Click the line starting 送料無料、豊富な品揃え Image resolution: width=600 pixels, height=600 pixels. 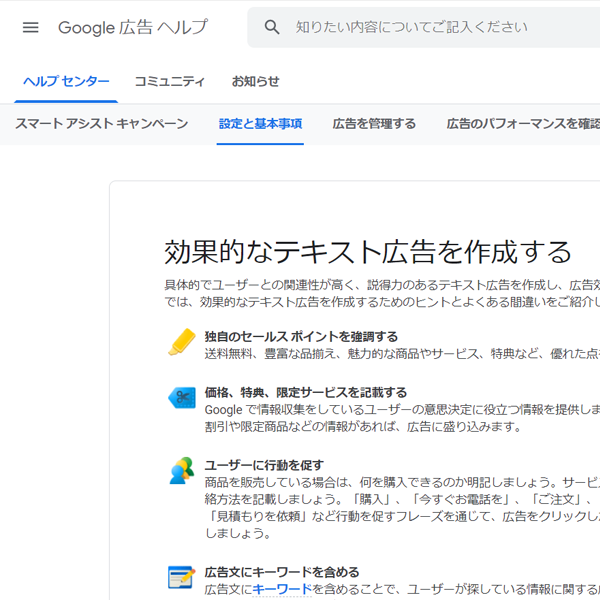pyautogui.click(x=402, y=354)
